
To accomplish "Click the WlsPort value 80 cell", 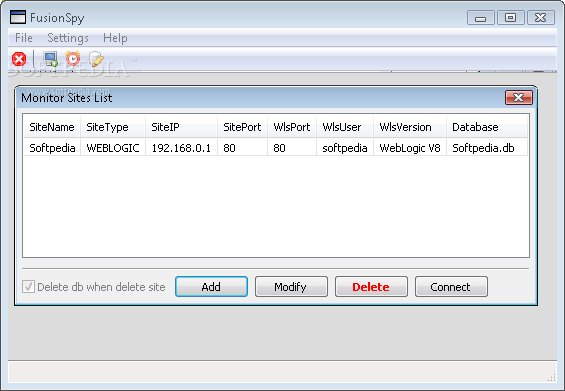I will (x=292, y=148).
